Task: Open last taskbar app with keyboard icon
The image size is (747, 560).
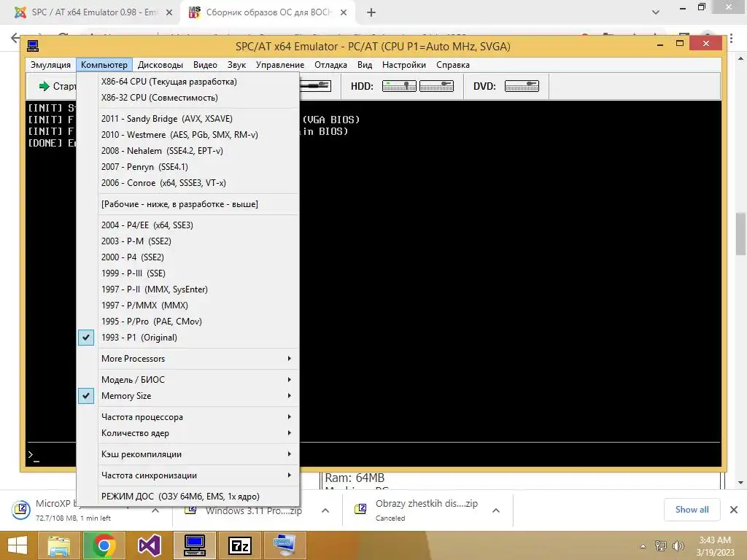Action: point(285,545)
